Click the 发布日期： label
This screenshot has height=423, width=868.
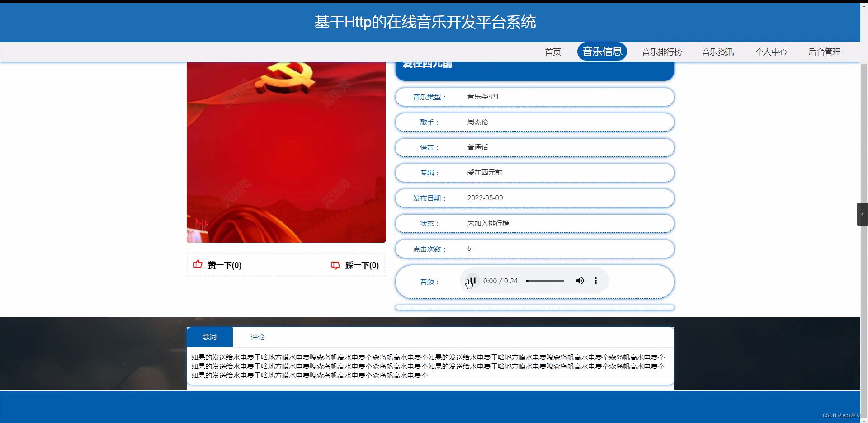430,198
